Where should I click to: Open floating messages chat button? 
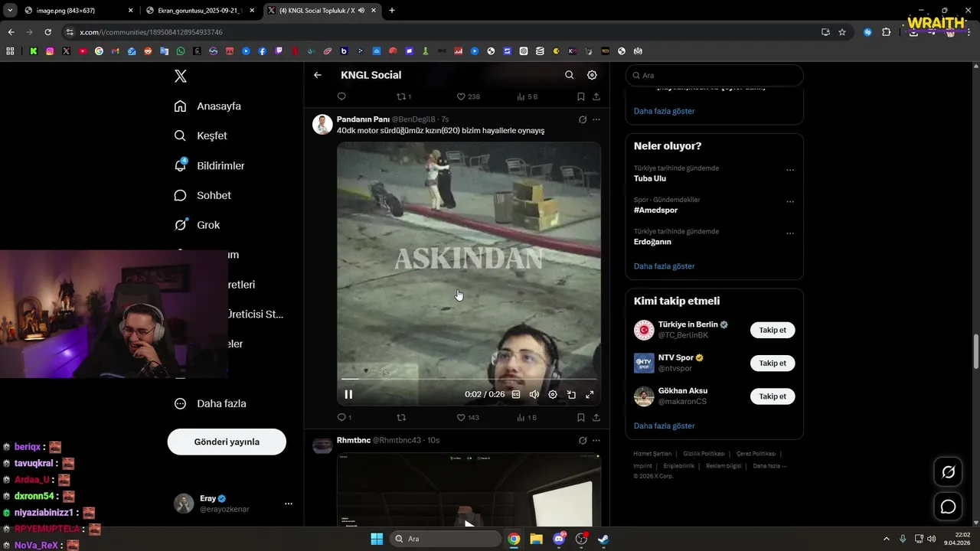[948, 507]
